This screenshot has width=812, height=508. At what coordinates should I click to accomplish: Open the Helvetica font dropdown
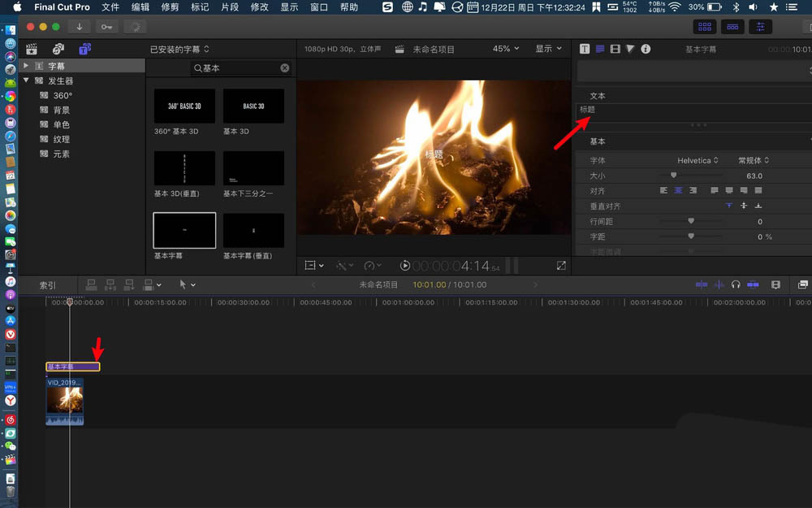coord(698,160)
